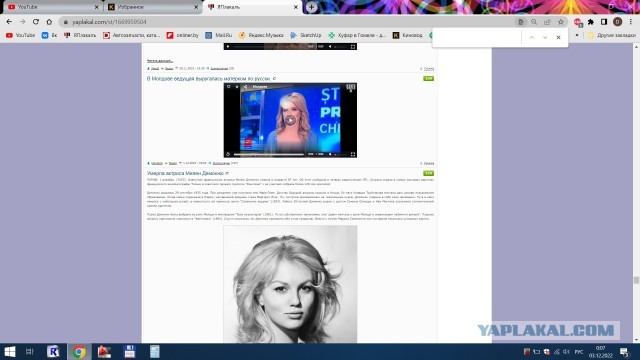Open the calculator app on the taskbar
The image size is (640, 360).
click(155, 352)
